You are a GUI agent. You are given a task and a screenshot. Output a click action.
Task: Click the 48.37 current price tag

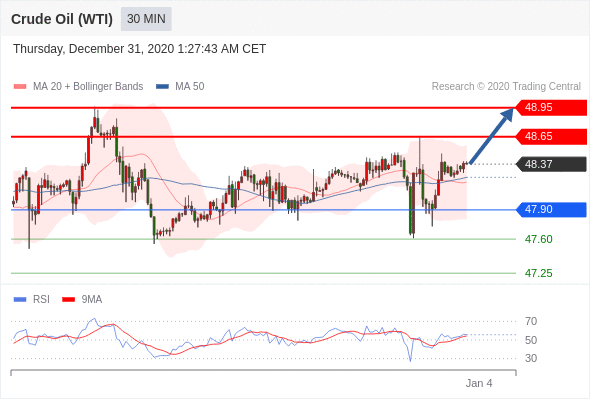point(551,164)
